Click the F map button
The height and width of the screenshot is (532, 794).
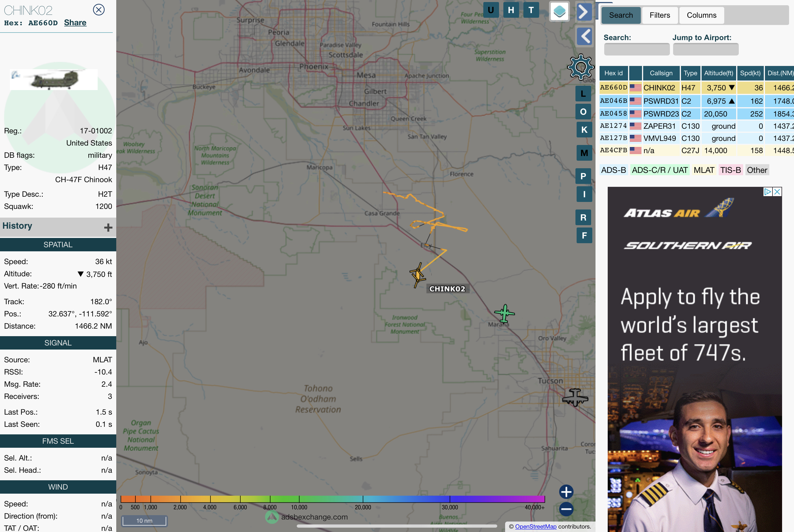point(584,235)
